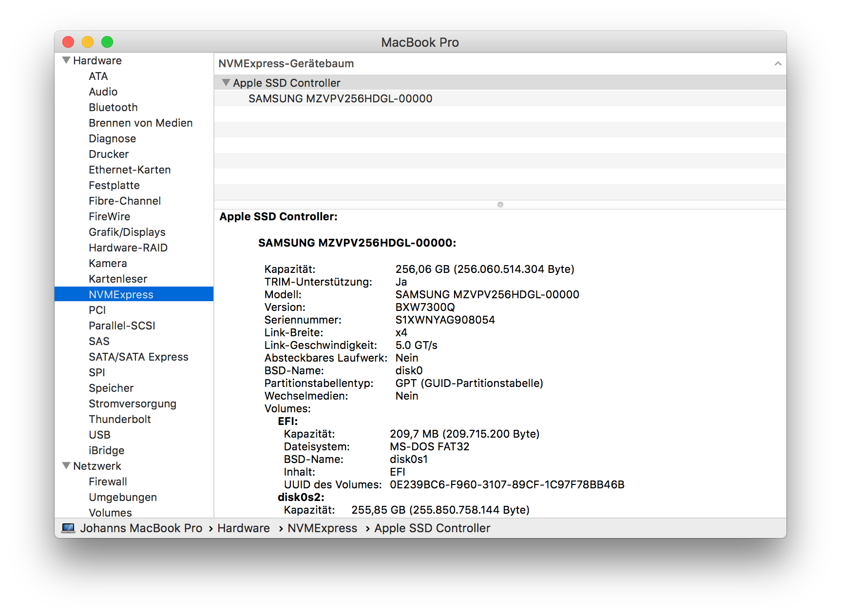Click the MacBook Pro computer icon in path bar
Viewport: 841px width, 616px height.
(x=68, y=528)
